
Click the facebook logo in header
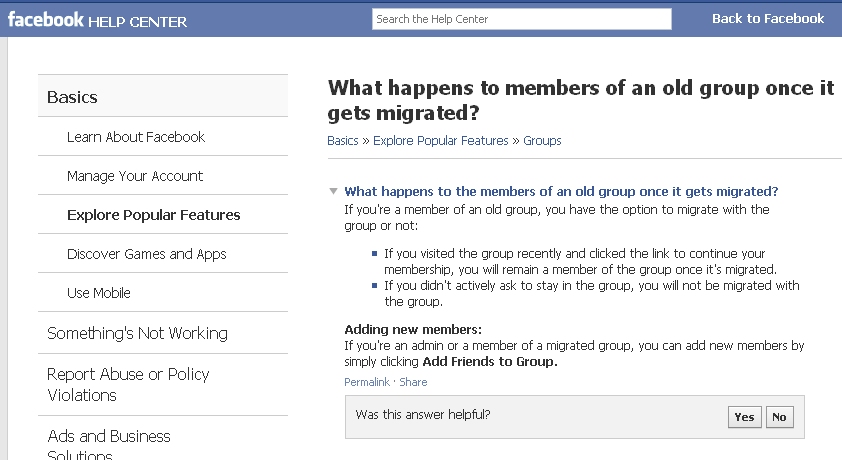point(46,20)
